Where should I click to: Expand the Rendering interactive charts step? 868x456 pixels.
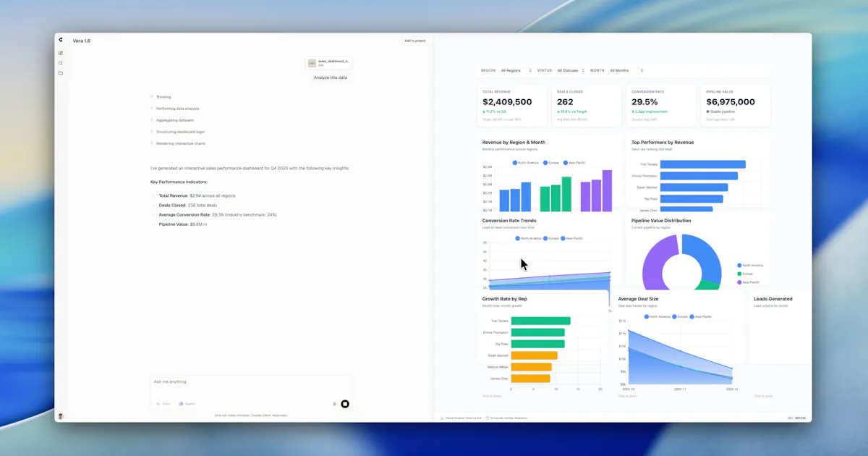(178, 143)
